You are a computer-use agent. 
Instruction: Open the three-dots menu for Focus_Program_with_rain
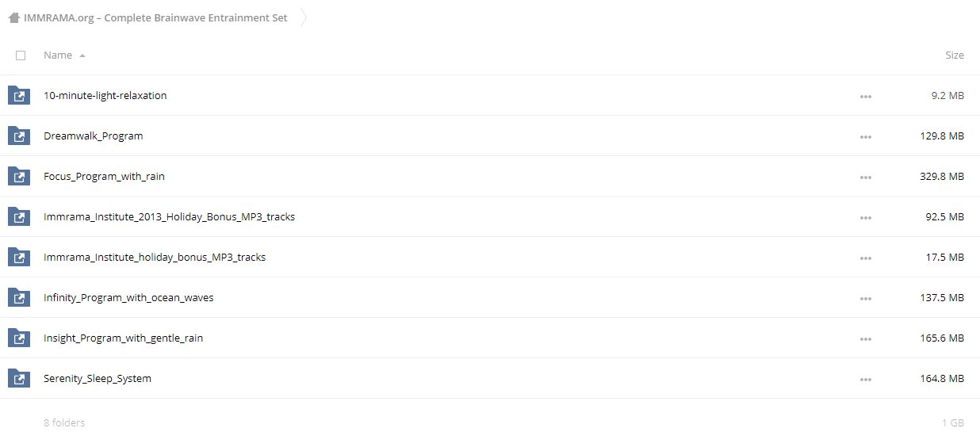[x=865, y=178]
